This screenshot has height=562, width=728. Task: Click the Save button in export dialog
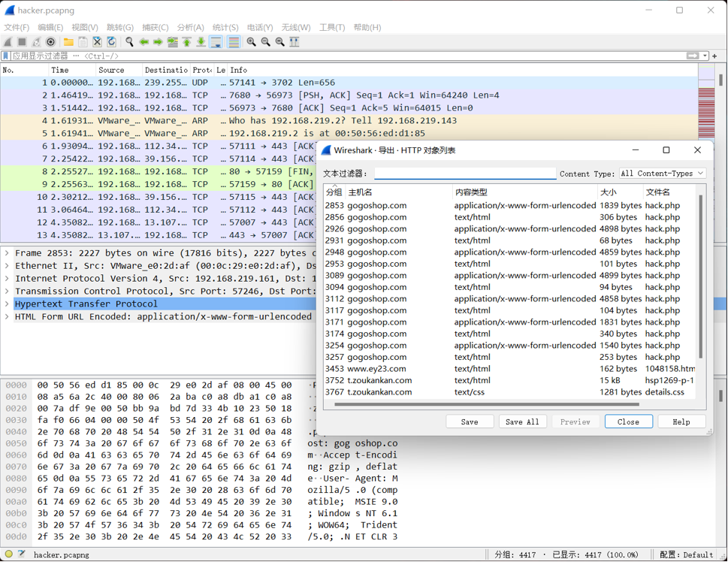[x=470, y=421]
